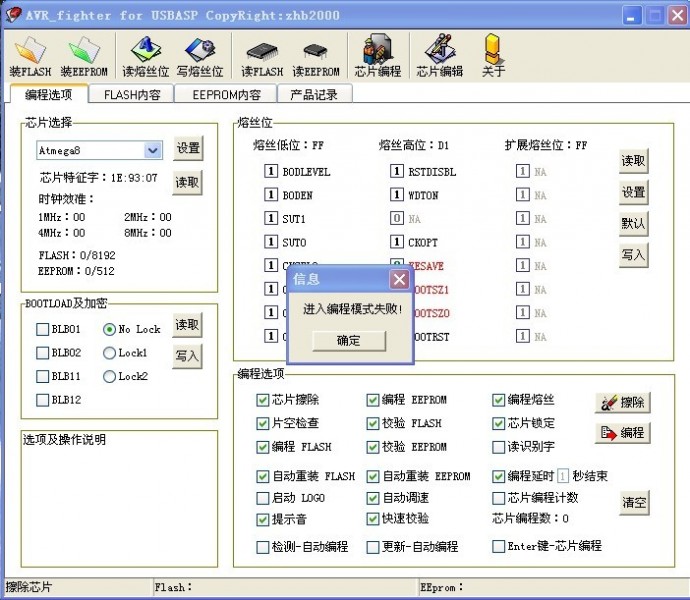Viewport: 690px width, 600px height.
Task: Click the 装FLASH load flash icon
Action: coord(30,56)
